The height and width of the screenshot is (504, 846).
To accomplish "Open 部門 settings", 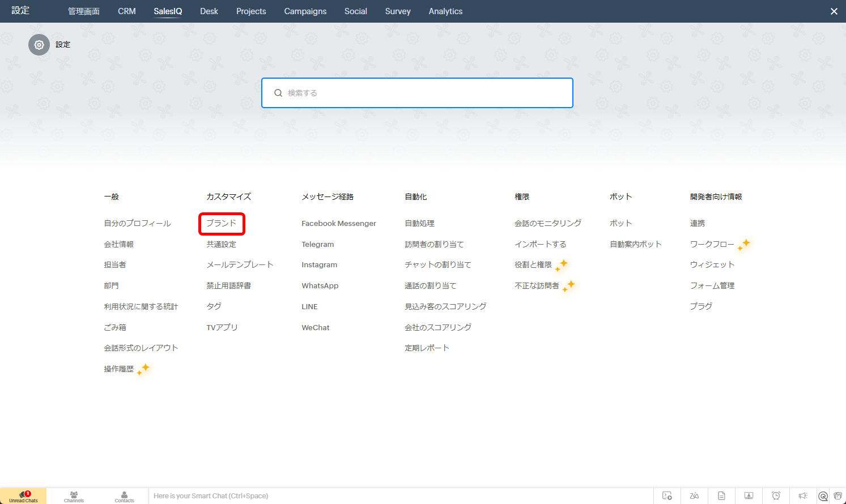I will 111,285.
